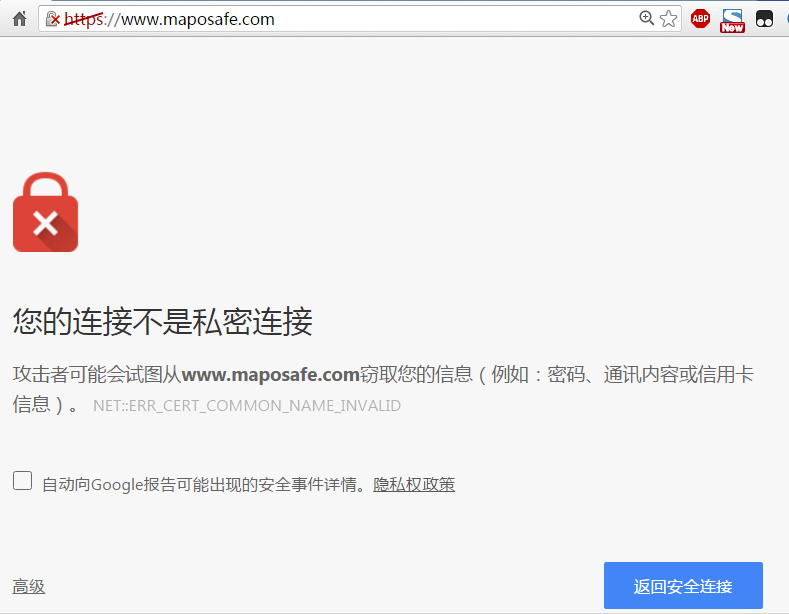Viewport: 789px width, 614px height.
Task: Open the 隐私权政策 privacy policy link
Action: [414, 484]
